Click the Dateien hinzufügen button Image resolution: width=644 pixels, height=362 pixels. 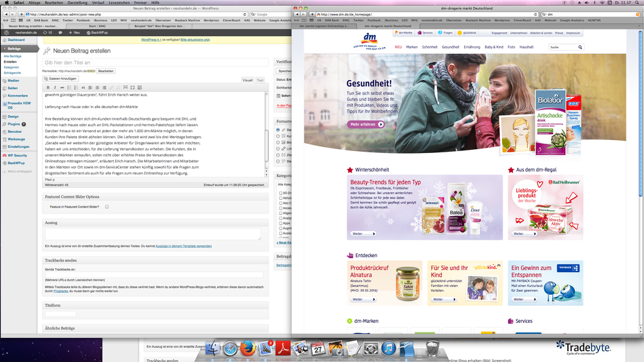(x=61, y=78)
